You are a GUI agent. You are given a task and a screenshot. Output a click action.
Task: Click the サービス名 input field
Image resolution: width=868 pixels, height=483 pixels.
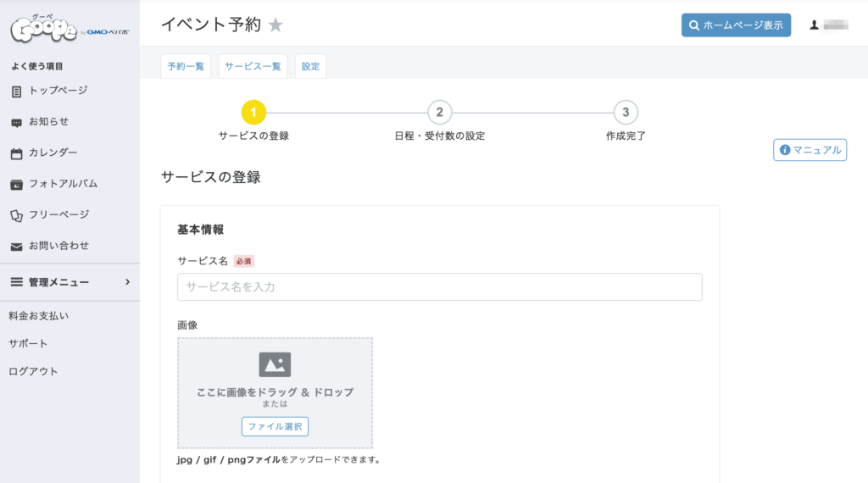440,286
